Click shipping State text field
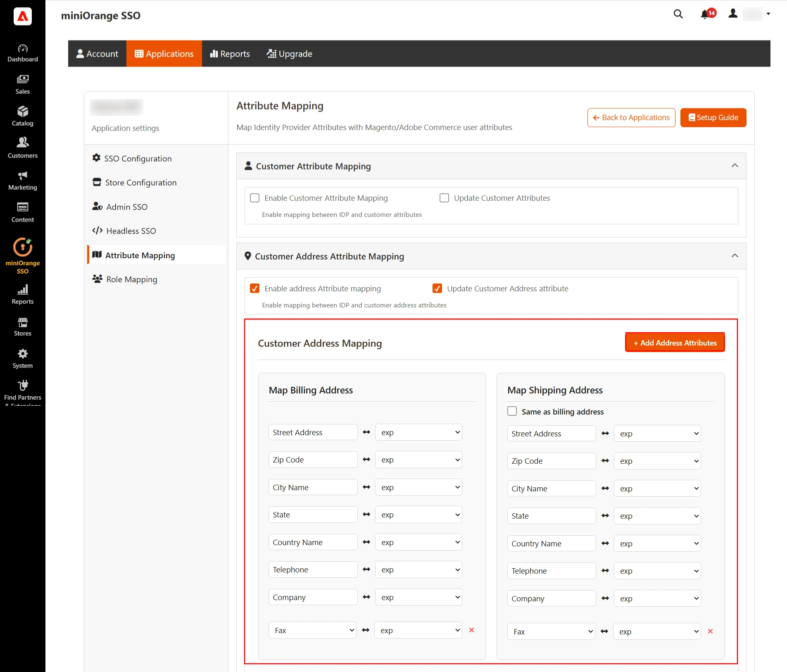Viewport: 787px width, 672px height. tap(552, 516)
